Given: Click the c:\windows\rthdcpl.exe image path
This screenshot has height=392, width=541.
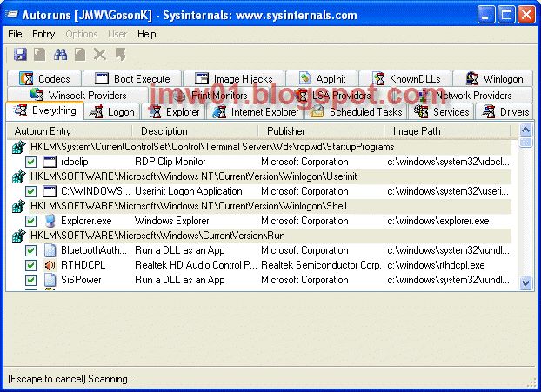Looking at the screenshot, I should click(x=436, y=265).
